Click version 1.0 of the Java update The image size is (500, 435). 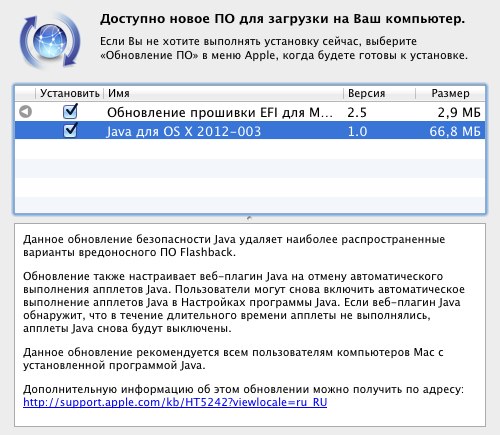357,131
